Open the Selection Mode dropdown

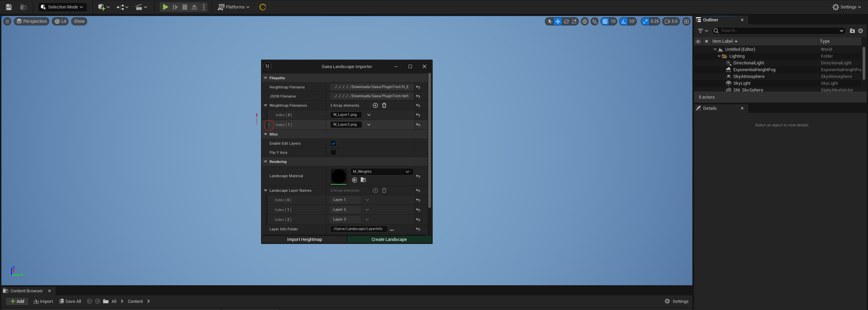tap(62, 7)
